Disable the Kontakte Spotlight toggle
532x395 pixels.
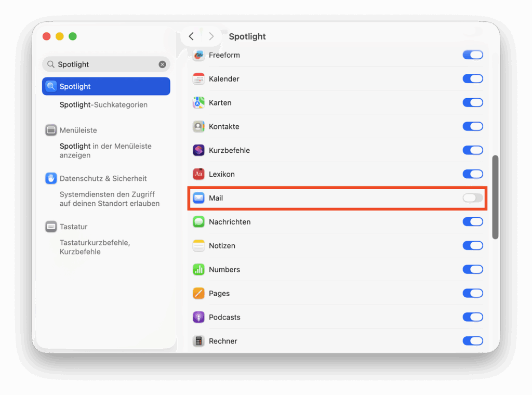point(472,126)
